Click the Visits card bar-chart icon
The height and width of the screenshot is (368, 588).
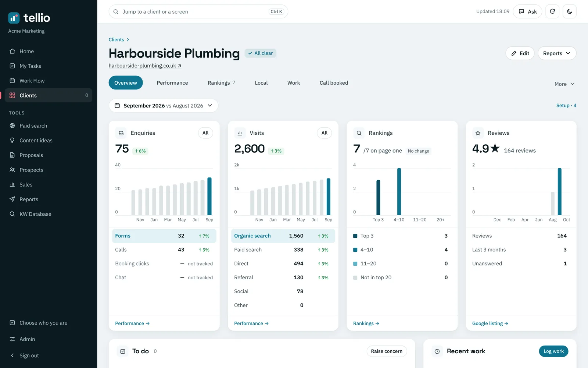(x=240, y=133)
